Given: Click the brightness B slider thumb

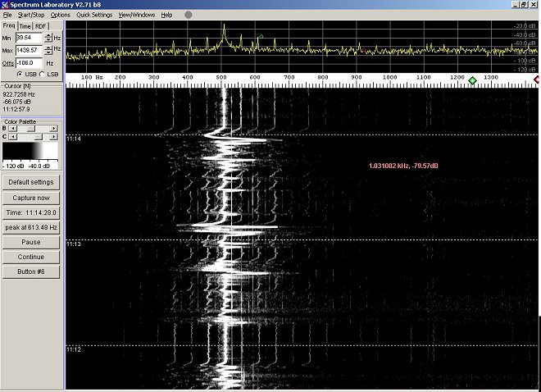Looking at the screenshot, I should [x=31, y=129].
